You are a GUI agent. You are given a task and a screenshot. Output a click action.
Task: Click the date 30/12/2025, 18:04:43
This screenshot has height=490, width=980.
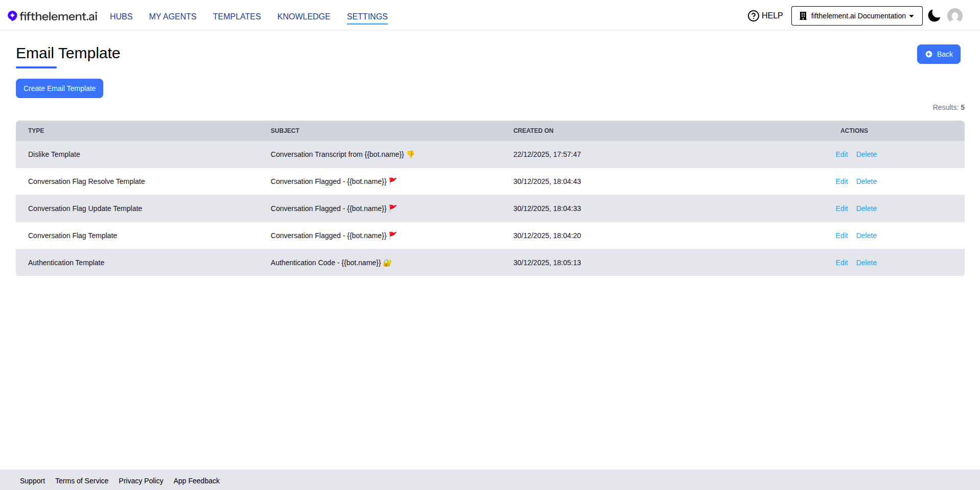[547, 181]
